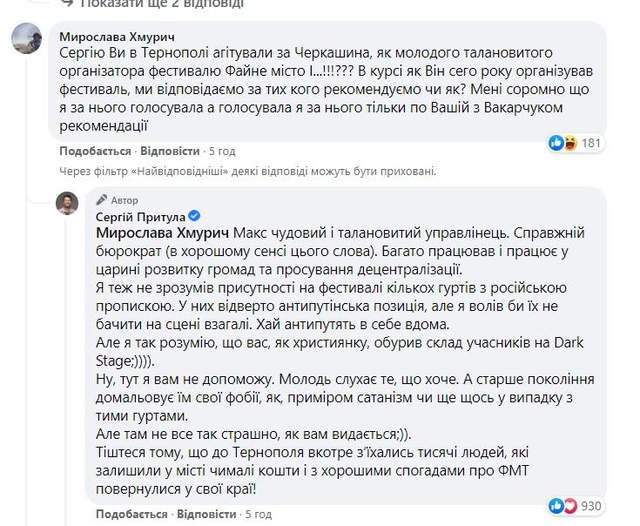Click the blue verified badge by Сергій Притула

(x=191, y=215)
